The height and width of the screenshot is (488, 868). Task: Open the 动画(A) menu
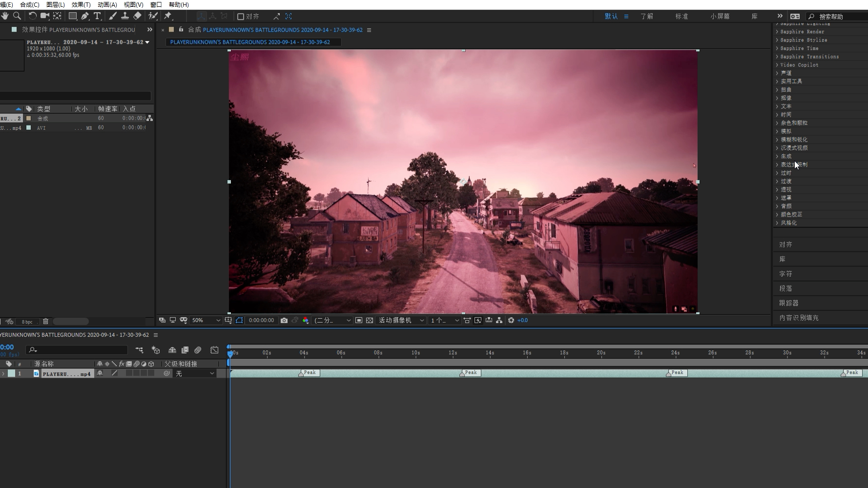click(x=107, y=4)
